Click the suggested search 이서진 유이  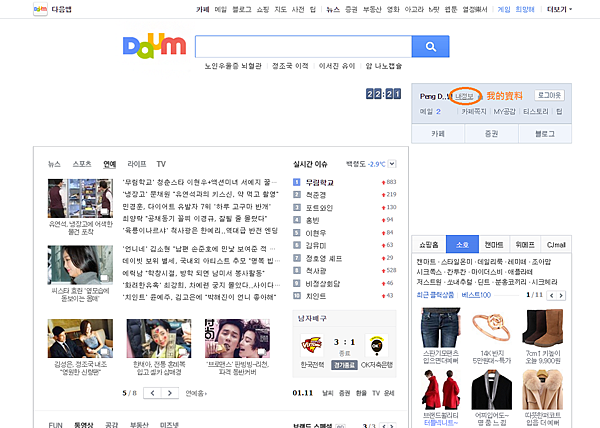click(x=337, y=66)
